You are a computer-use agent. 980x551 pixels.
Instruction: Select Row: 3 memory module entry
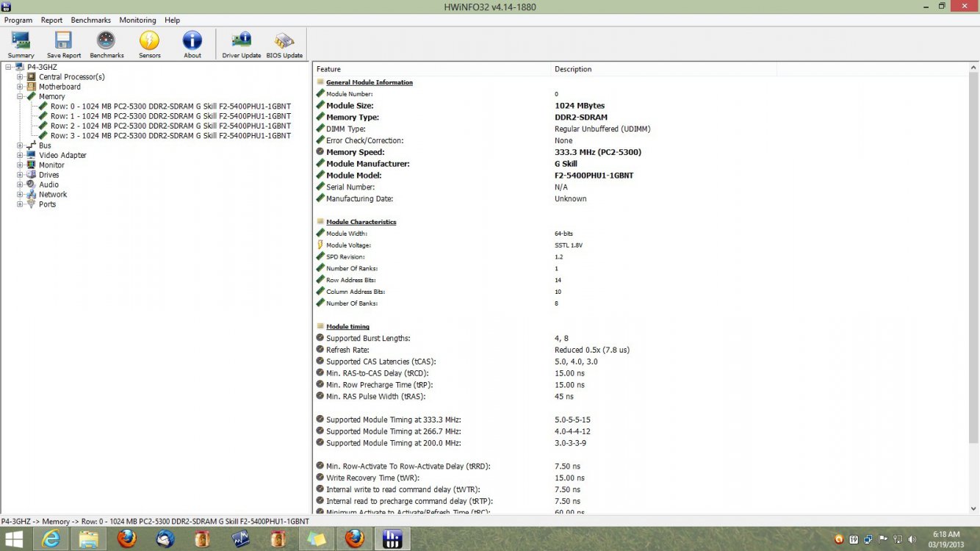tap(170, 136)
